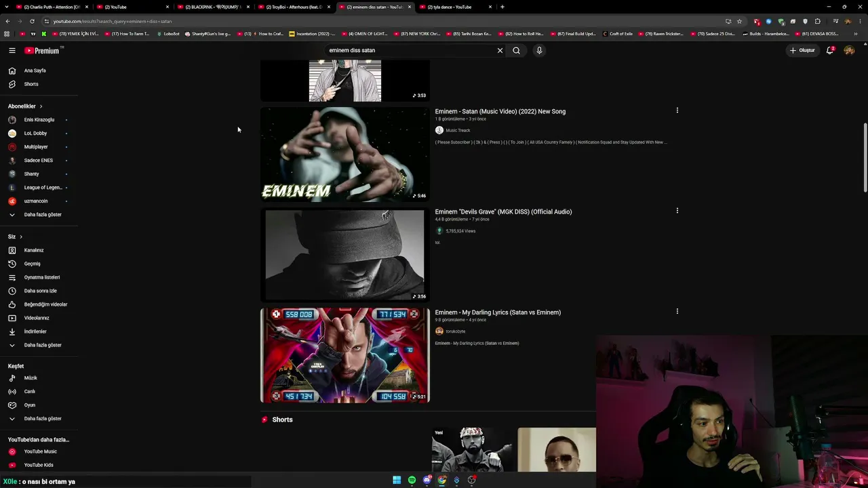Open a new browser tab

[502, 7]
